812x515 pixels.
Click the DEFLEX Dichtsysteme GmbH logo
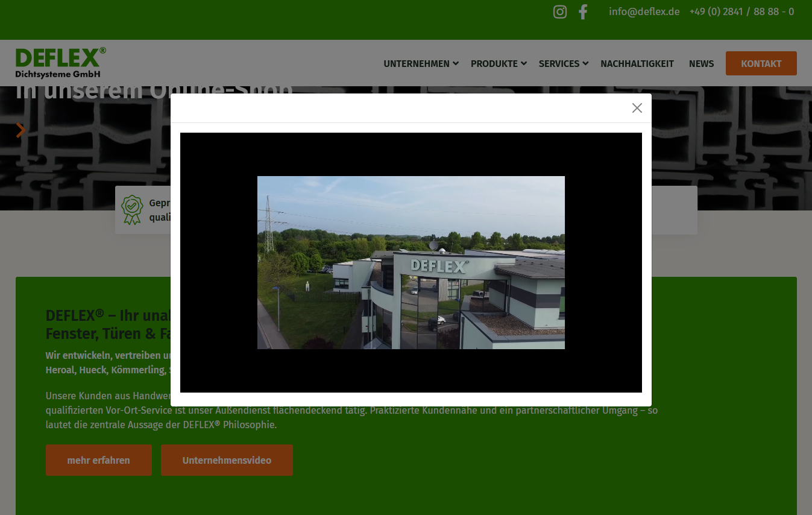[60, 63]
